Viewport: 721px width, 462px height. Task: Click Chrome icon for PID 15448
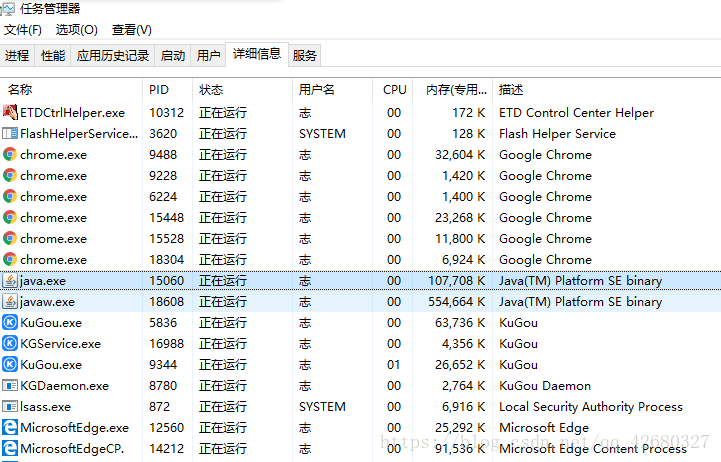click(10, 217)
